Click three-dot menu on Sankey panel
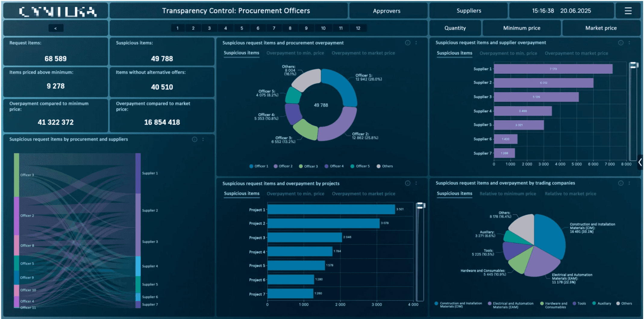Image resolution: width=644 pixels, height=319 pixels. click(203, 139)
